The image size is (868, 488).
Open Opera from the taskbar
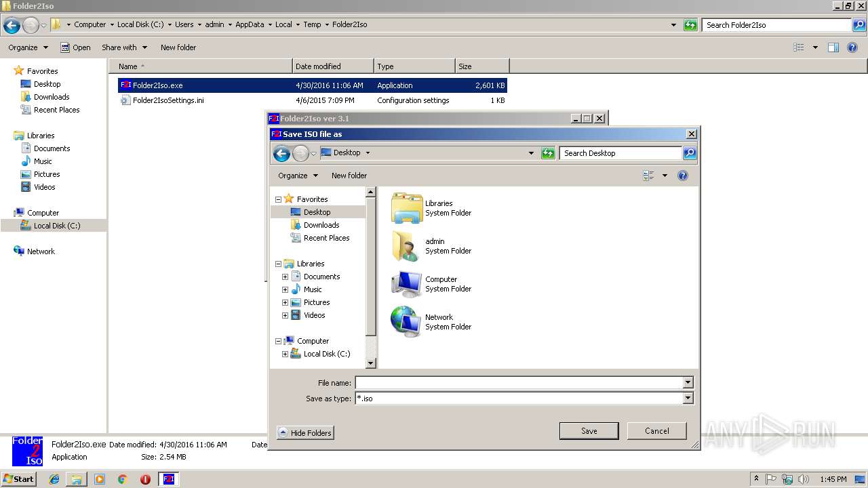pyautogui.click(x=145, y=479)
